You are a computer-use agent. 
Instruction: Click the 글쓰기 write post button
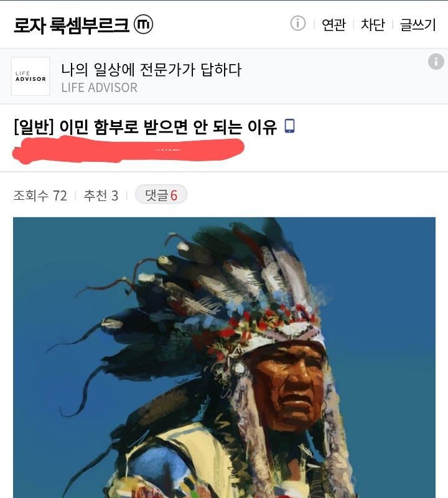(418, 25)
